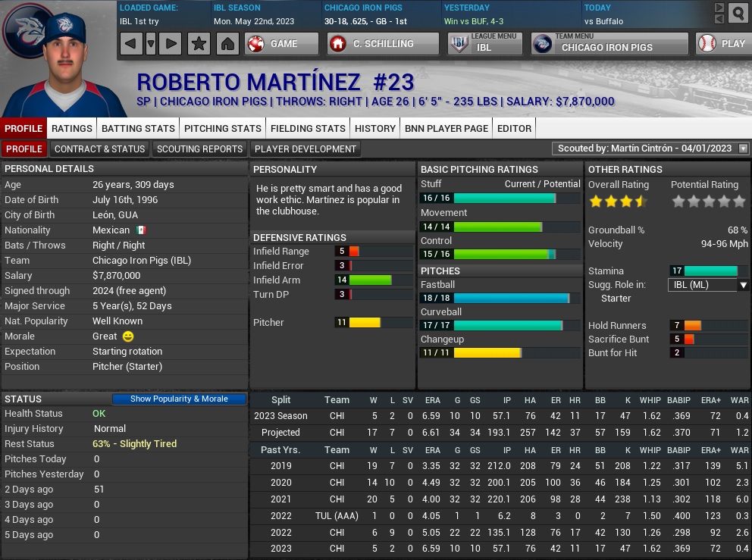This screenshot has height=560, width=752.
Task: Click the Velocity 94-96 Mph value
Action: [x=724, y=244]
